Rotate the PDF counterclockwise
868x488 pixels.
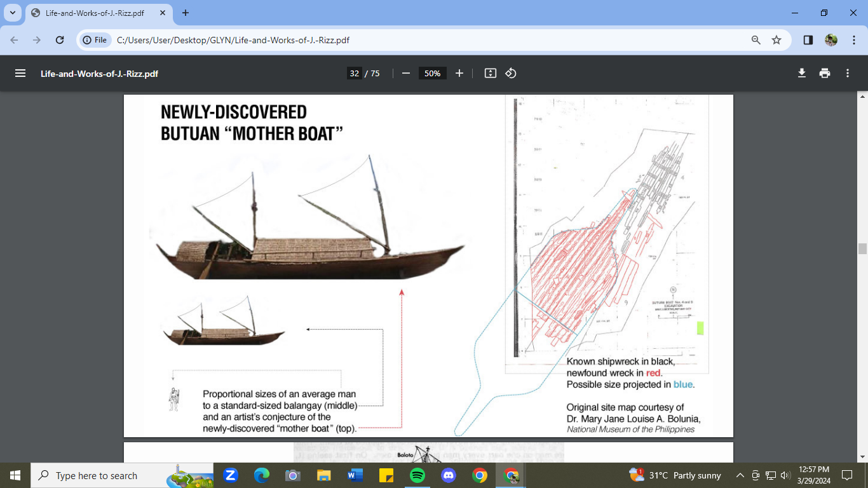tap(511, 73)
